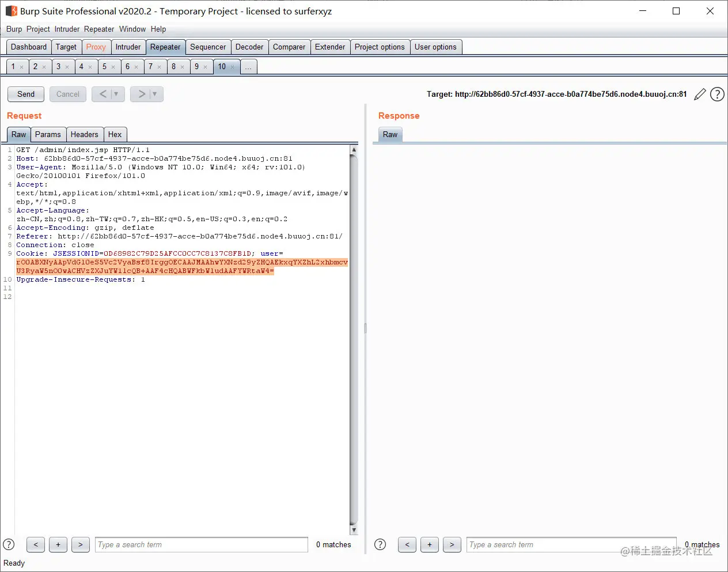Click the request editor vertical scrollbar

tap(354, 340)
